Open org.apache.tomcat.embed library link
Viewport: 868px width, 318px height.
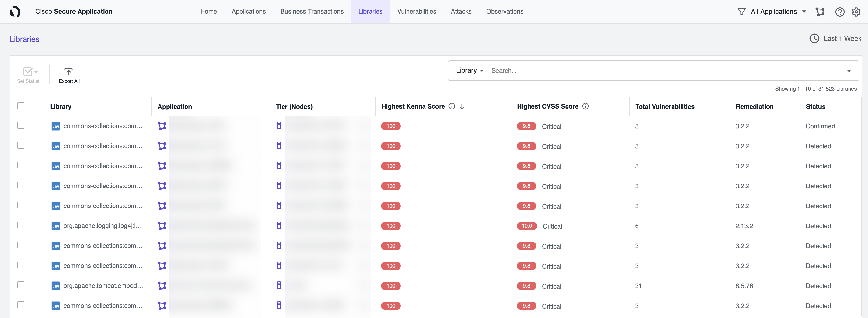pos(103,286)
